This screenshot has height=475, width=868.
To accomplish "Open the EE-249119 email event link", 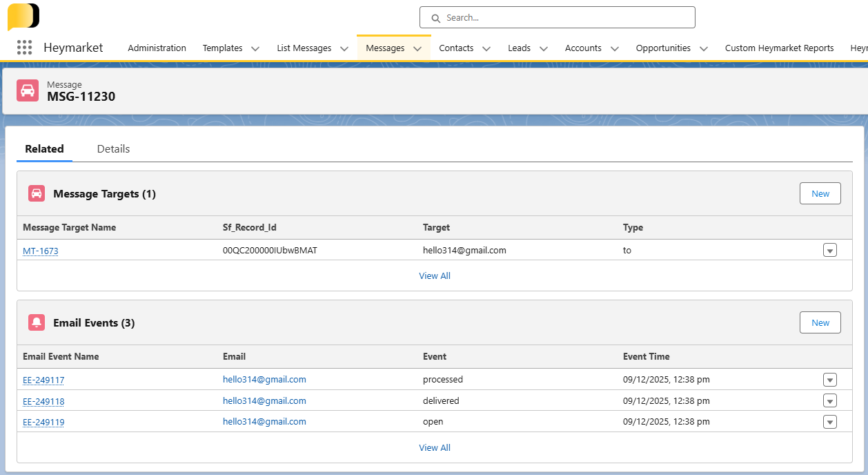I will point(43,423).
